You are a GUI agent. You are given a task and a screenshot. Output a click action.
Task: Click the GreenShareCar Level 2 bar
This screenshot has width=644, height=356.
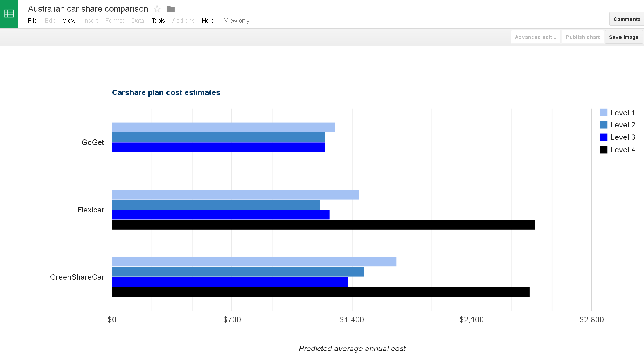[238, 272]
